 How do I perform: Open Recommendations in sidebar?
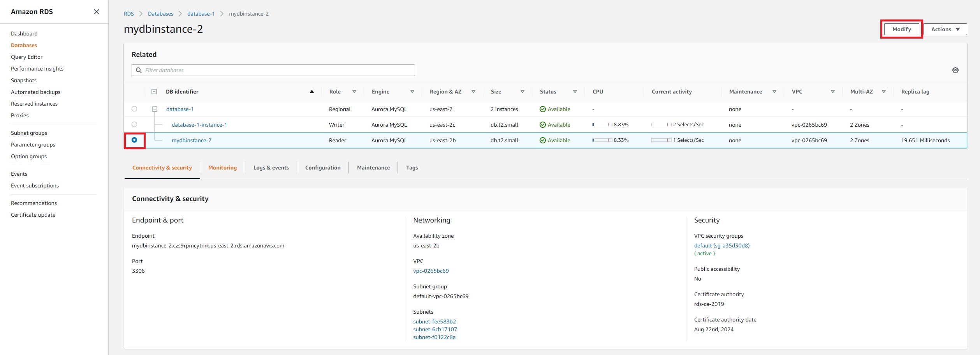pyautogui.click(x=34, y=203)
